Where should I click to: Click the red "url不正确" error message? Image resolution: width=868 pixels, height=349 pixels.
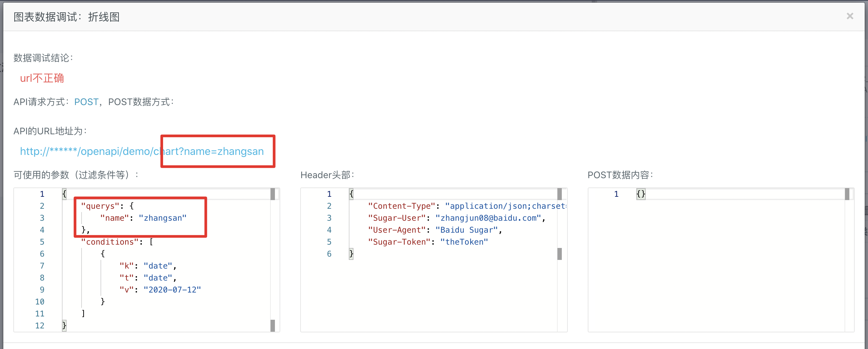coord(42,78)
